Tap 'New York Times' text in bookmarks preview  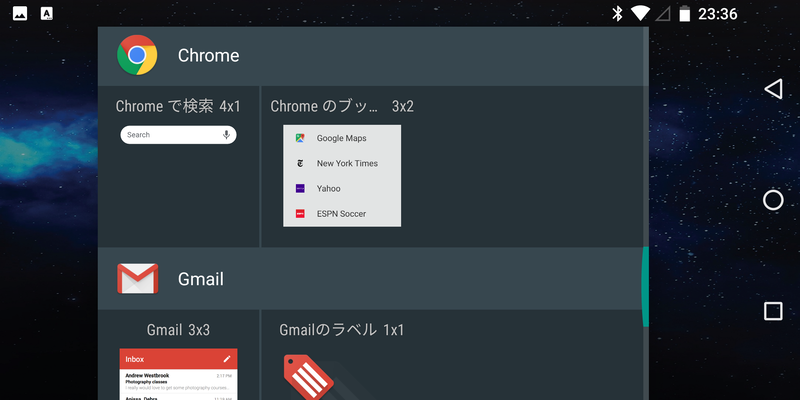347,163
